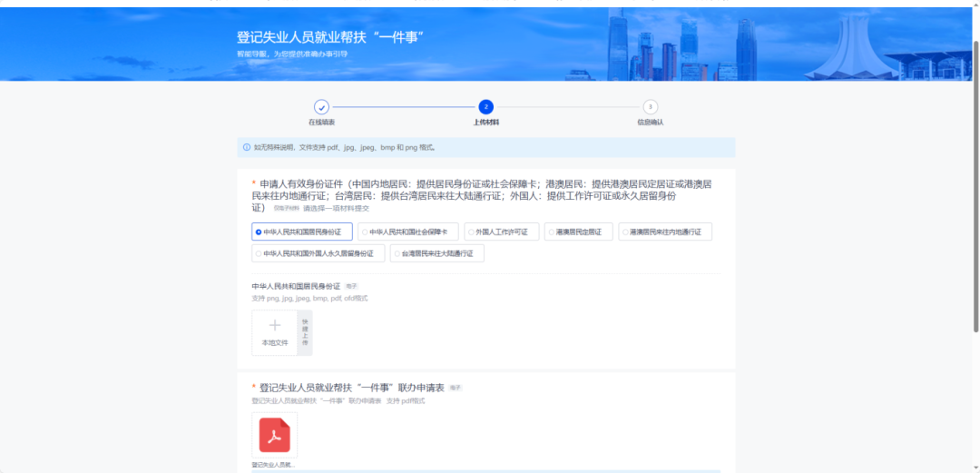Pick 中华人民共和国外国人永久居留身份证 option
The height and width of the screenshot is (473, 980).
tap(318, 253)
